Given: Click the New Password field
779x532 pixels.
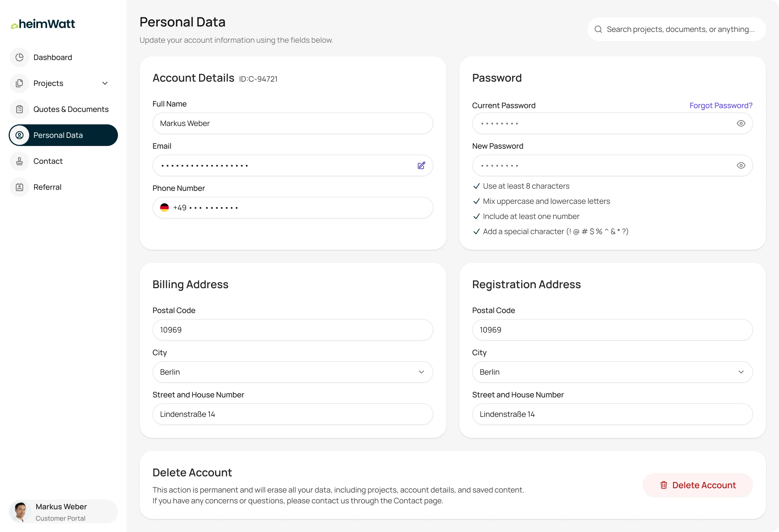Looking at the screenshot, I should [x=612, y=165].
